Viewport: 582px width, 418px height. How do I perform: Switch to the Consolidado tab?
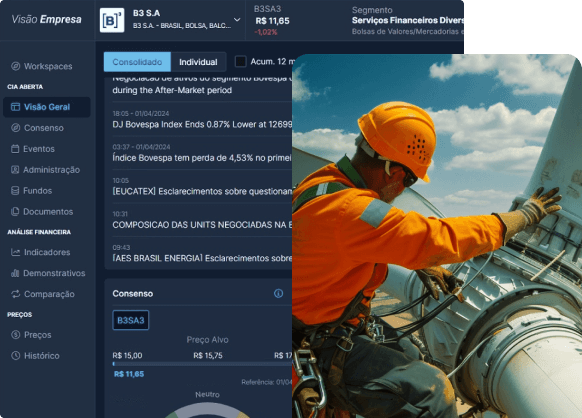[137, 62]
